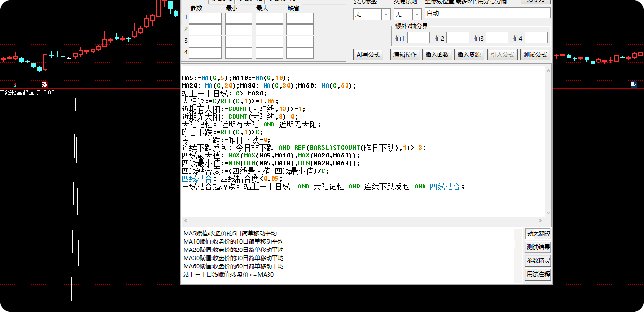644x312 pixels.
Task: Click the code editor scroll-down arrow
Action: 548,213
